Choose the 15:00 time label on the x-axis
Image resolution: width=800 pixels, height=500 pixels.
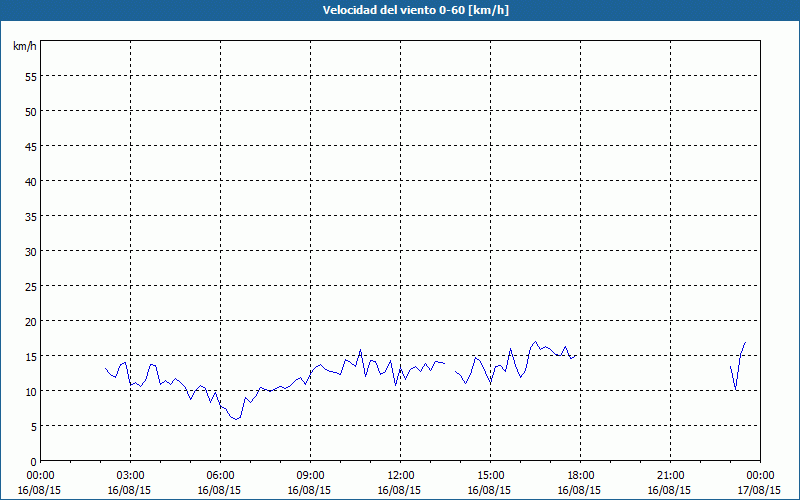pyautogui.click(x=490, y=475)
